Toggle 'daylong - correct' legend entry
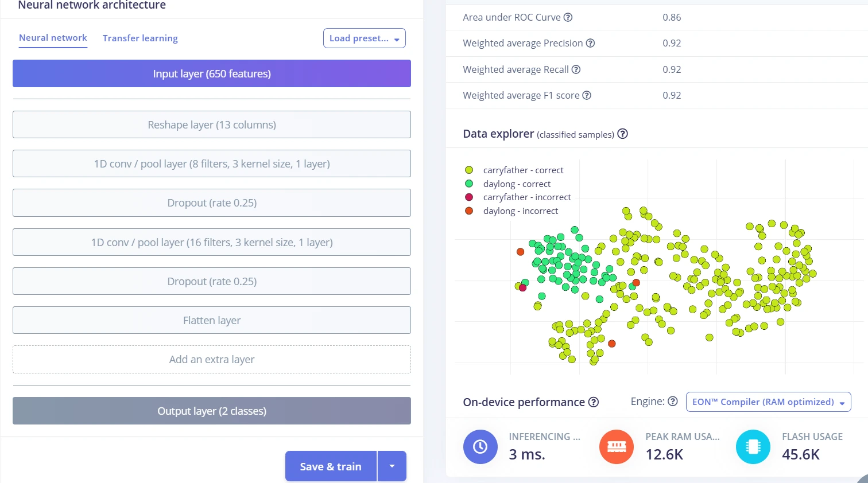The image size is (868, 483). [507, 184]
